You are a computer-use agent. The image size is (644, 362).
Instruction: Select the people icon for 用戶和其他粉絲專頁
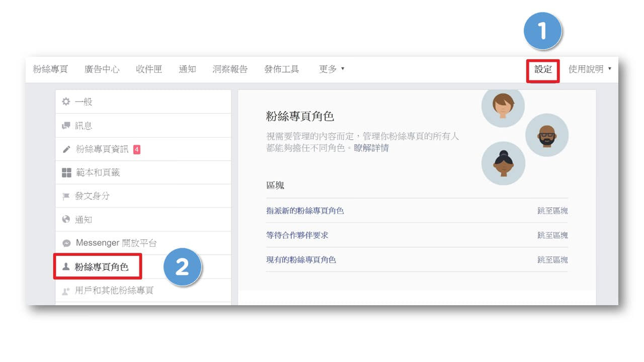coord(65,290)
